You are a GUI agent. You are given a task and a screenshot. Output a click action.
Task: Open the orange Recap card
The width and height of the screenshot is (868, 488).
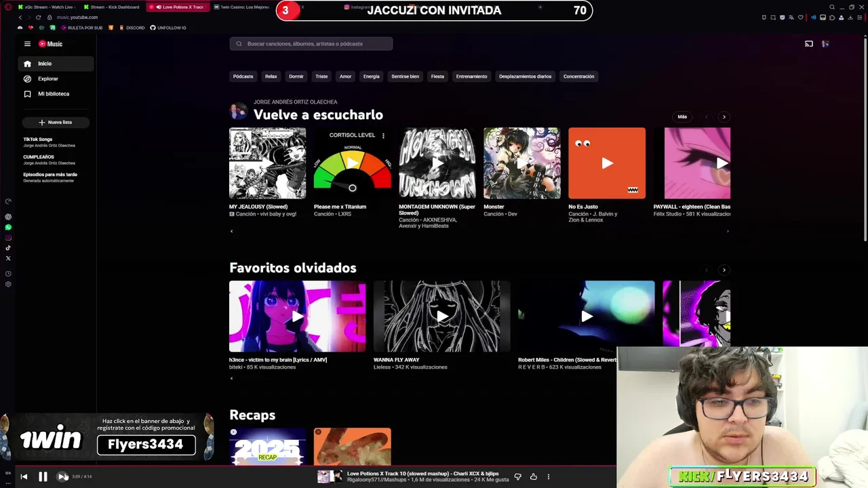click(x=353, y=446)
